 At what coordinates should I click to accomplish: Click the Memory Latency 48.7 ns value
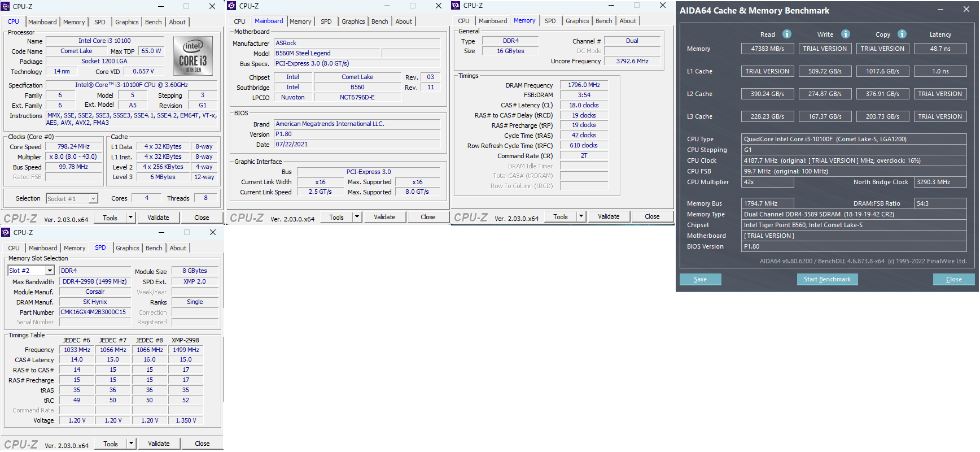point(940,49)
